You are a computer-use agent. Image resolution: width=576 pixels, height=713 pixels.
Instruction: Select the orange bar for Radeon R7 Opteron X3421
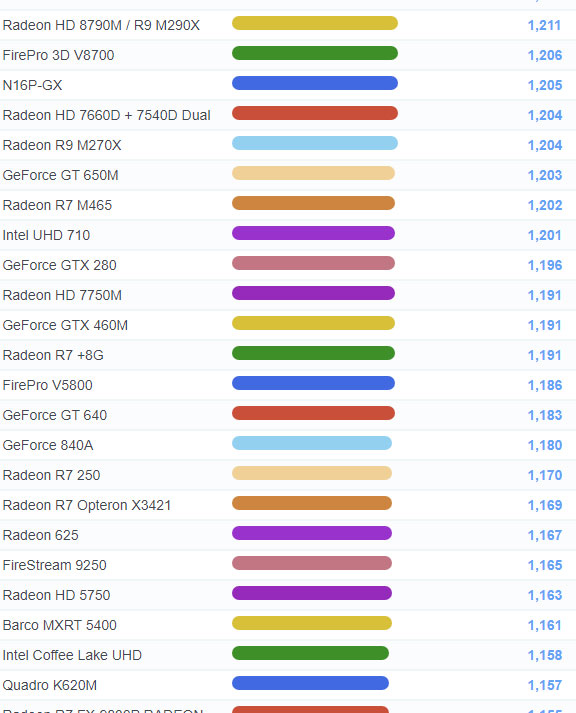(x=312, y=503)
